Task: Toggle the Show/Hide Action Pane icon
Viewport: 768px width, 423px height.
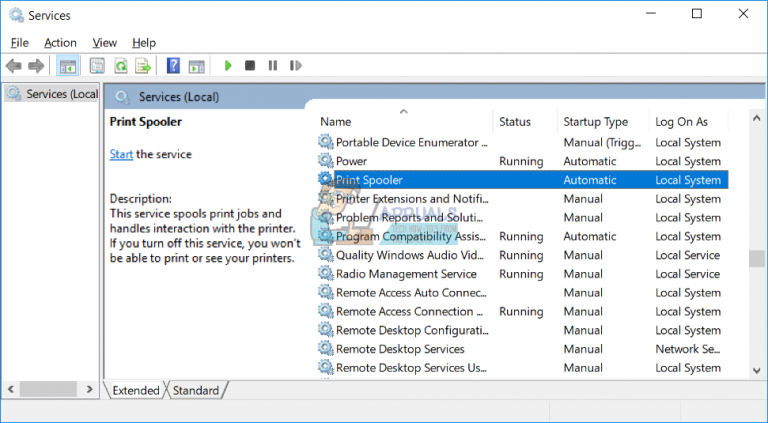Action: coord(196,66)
